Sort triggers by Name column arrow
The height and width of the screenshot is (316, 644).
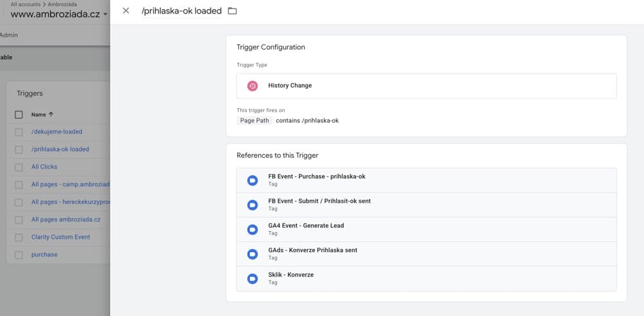pyautogui.click(x=51, y=115)
